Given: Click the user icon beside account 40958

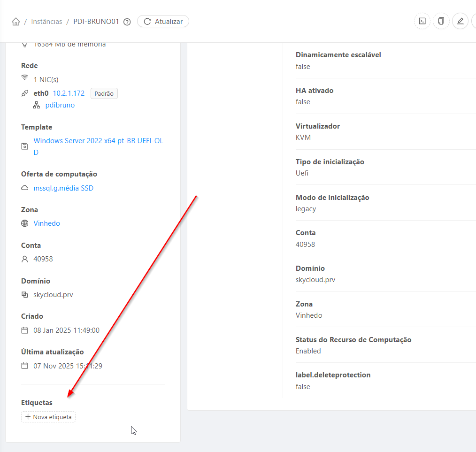Looking at the screenshot, I should (x=25, y=259).
